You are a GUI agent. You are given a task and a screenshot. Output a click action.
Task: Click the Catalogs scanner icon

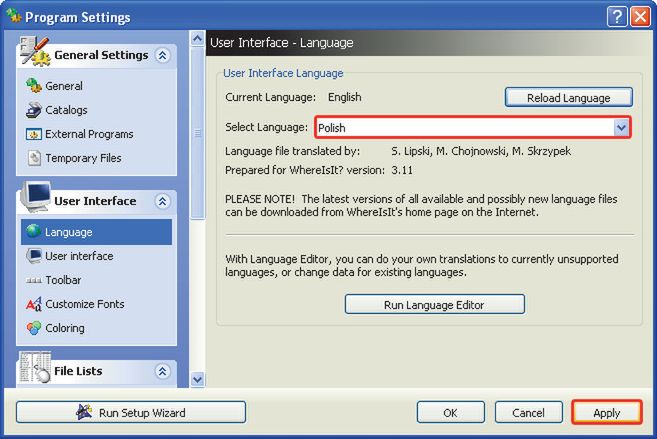(x=34, y=110)
